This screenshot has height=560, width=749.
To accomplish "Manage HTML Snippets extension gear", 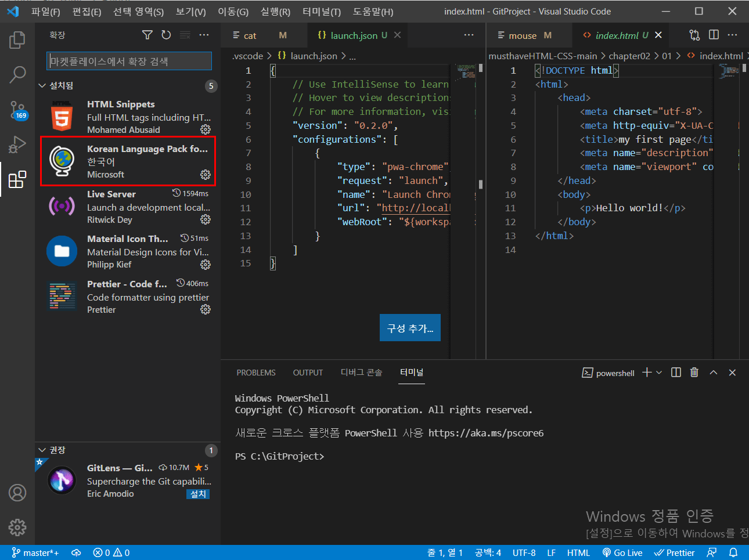I will 206,129.
